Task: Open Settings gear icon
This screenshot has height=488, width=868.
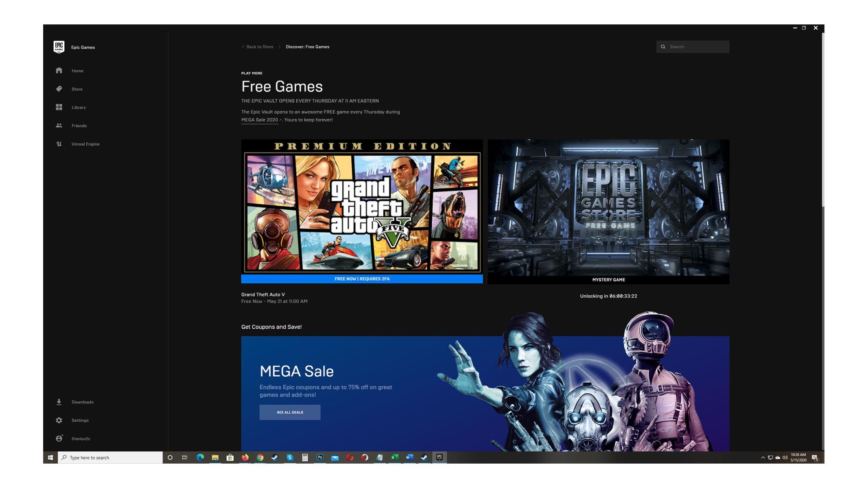Action: coord(59,420)
